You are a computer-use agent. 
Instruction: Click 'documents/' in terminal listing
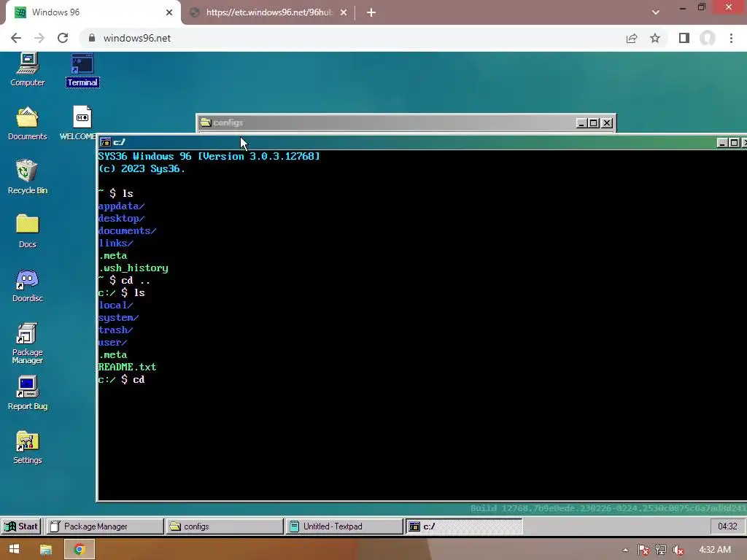point(127,231)
